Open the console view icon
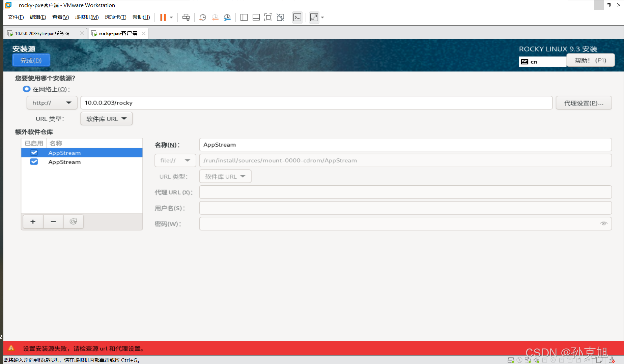The image size is (624, 364). pyautogui.click(x=297, y=18)
